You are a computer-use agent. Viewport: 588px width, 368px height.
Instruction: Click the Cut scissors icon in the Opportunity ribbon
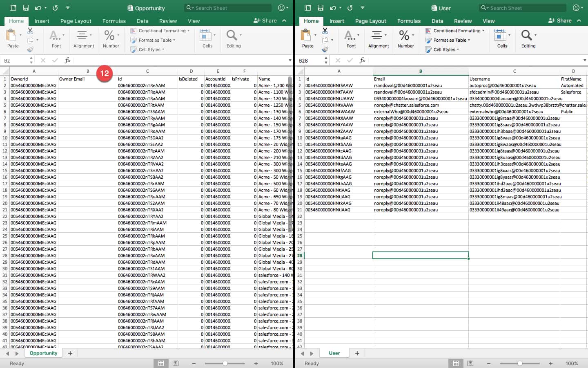pyautogui.click(x=30, y=31)
